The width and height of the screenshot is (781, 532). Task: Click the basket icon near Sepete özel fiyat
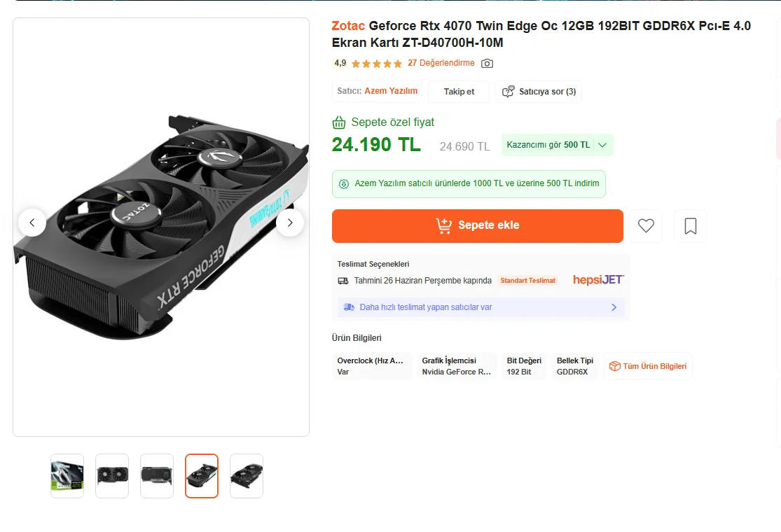point(339,122)
